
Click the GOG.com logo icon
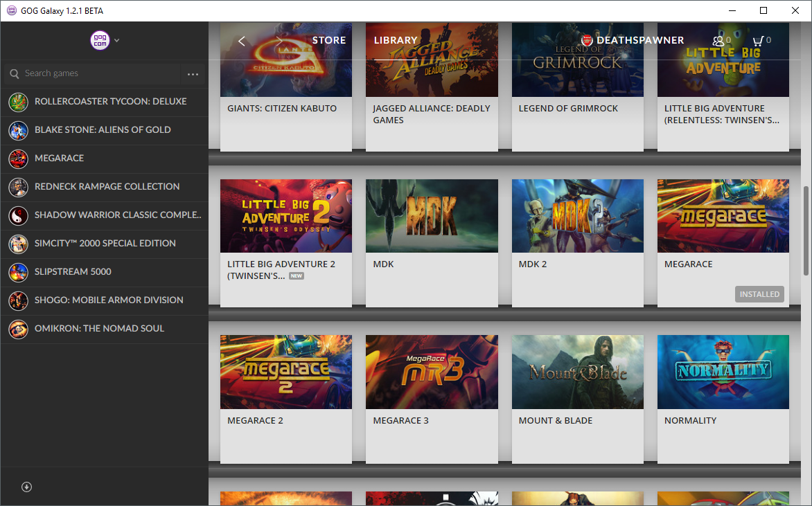(99, 40)
